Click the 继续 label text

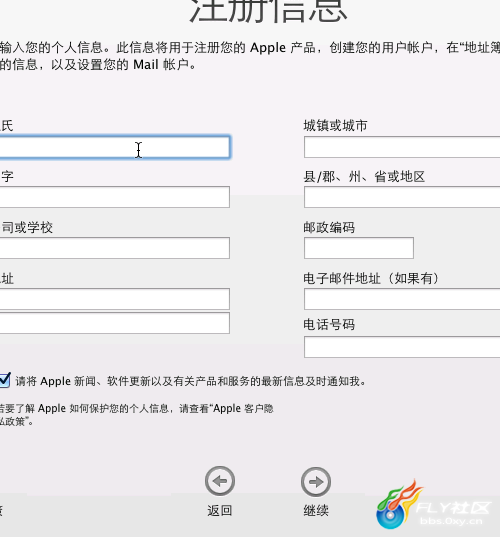pos(316,510)
